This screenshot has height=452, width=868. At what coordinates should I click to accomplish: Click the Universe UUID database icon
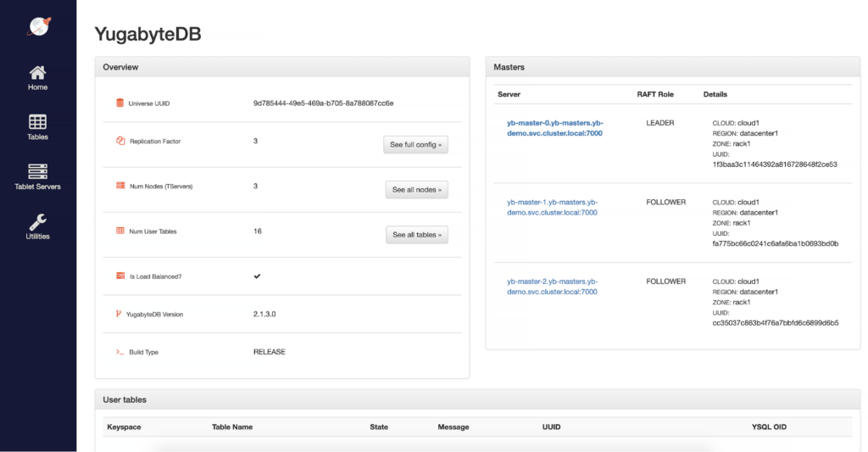(x=120, y=103)
